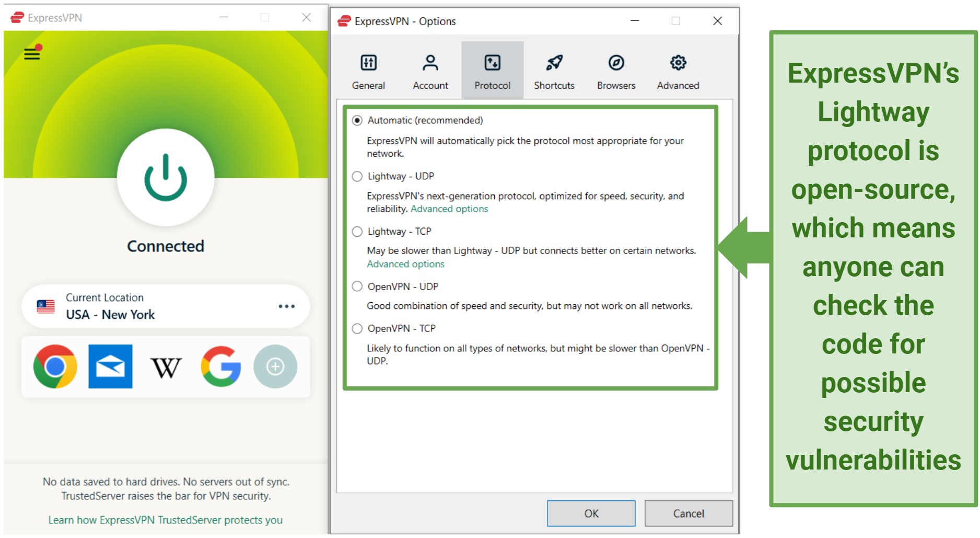The image size is (980, 538).
Task: Add a new shortcut with plus icon
Action: 275,367
